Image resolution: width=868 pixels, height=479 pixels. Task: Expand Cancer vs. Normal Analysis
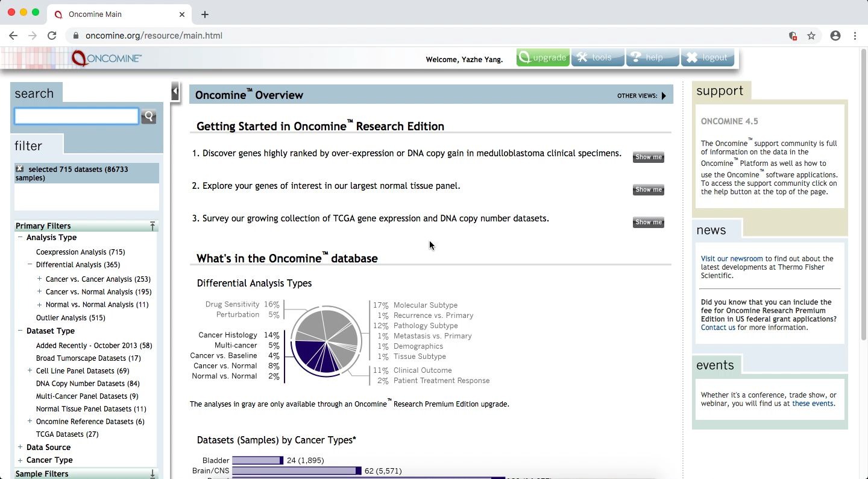point(39,291)
